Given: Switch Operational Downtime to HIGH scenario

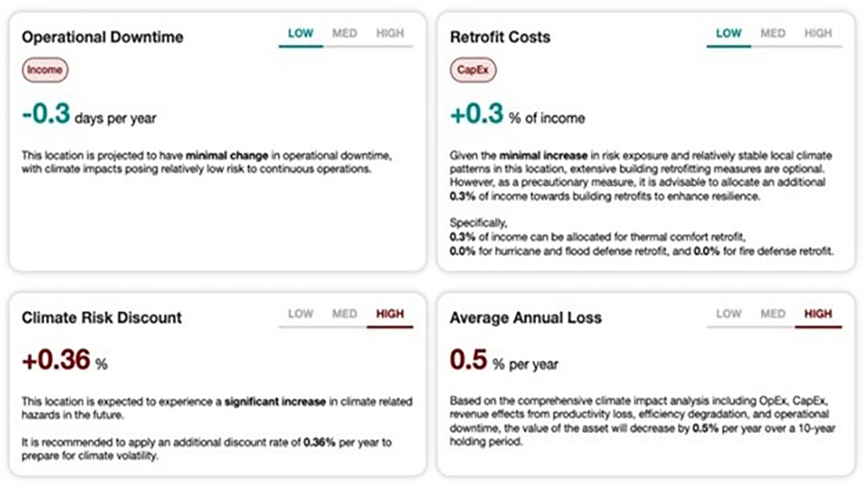Looking at the screenshot, I should click(390, 34).
